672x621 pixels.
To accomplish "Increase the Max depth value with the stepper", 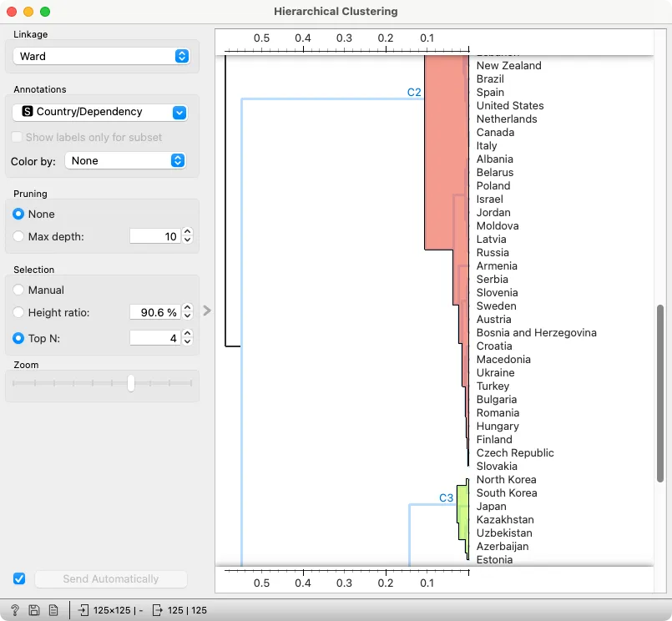I will tap(187, 231).
